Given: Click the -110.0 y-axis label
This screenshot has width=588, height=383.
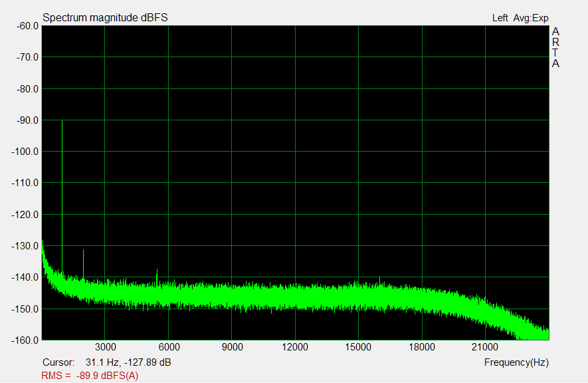Looking at the screenshot, I should coord(25,183).
